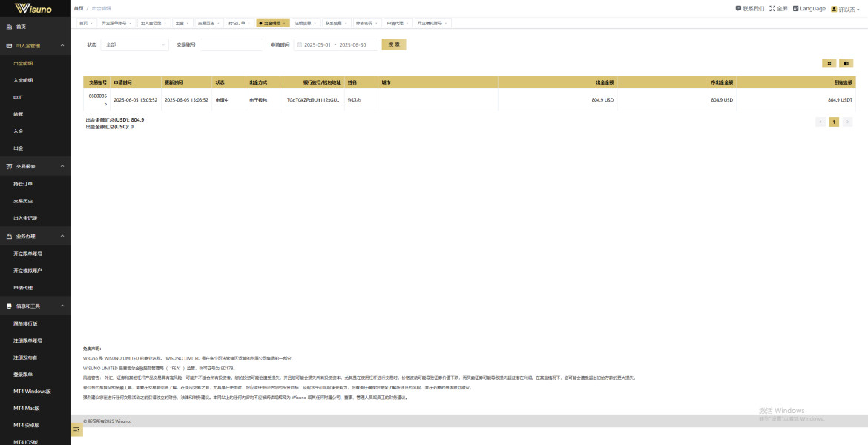Click the start date 2025-05-01

(317, 44)
